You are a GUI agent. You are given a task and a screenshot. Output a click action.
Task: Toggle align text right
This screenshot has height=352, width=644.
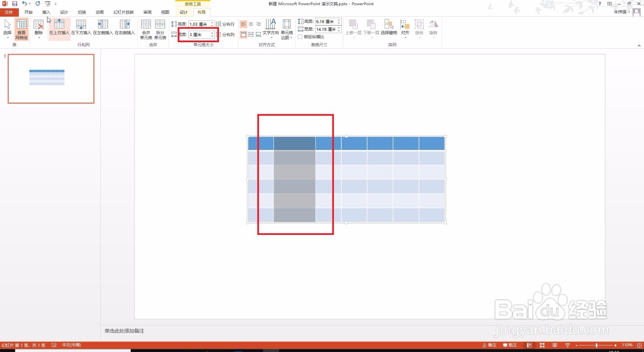coord(258,24)
